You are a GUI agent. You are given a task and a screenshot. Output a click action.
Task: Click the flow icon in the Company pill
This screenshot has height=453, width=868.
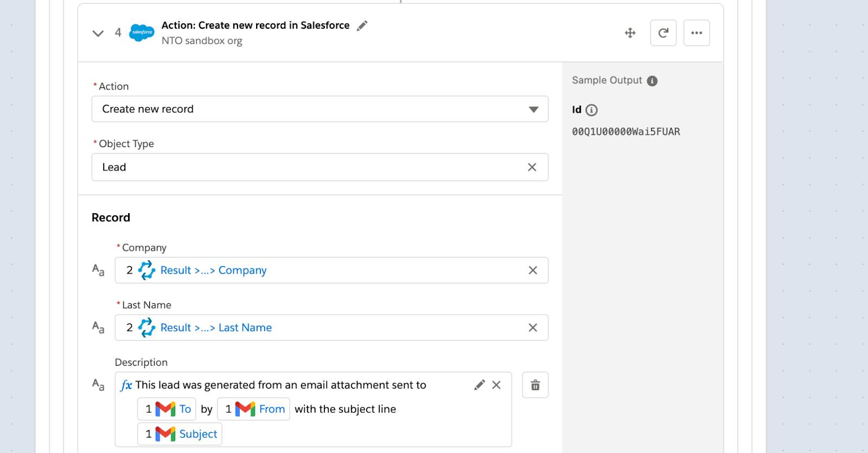coord(146,270)
